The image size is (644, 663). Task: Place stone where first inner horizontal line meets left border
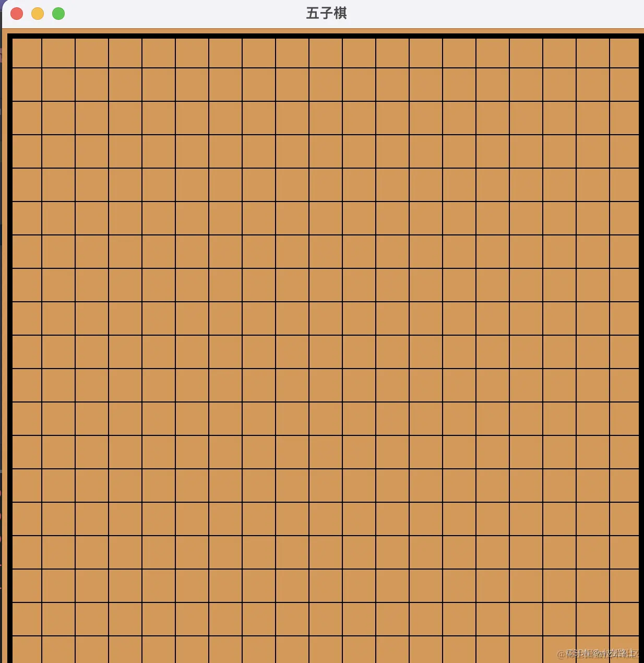point(10,68)
